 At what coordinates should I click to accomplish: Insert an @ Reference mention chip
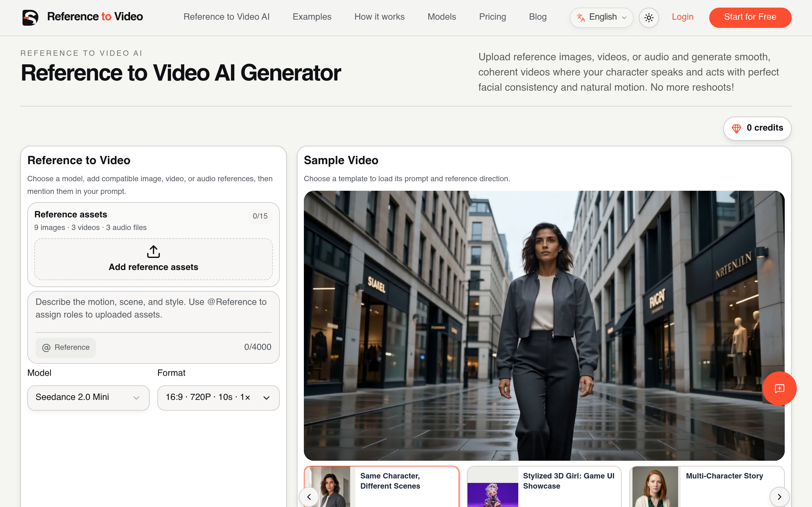click(x=66, y=347)
